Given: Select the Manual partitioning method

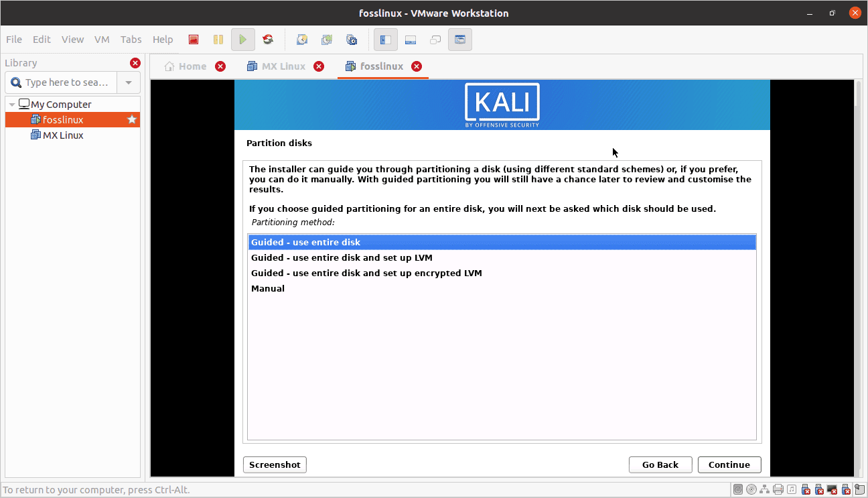Looking at the screenshot, I should [502, 288].
